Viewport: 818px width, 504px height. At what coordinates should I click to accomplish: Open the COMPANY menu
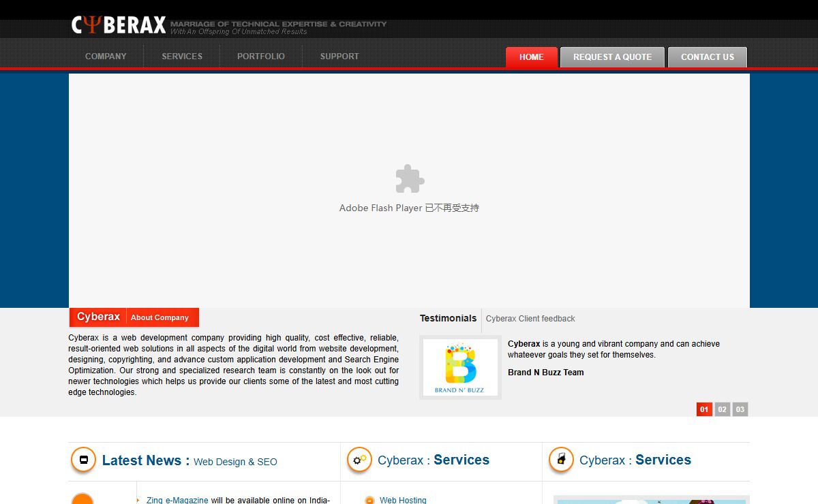click(106, 57)
